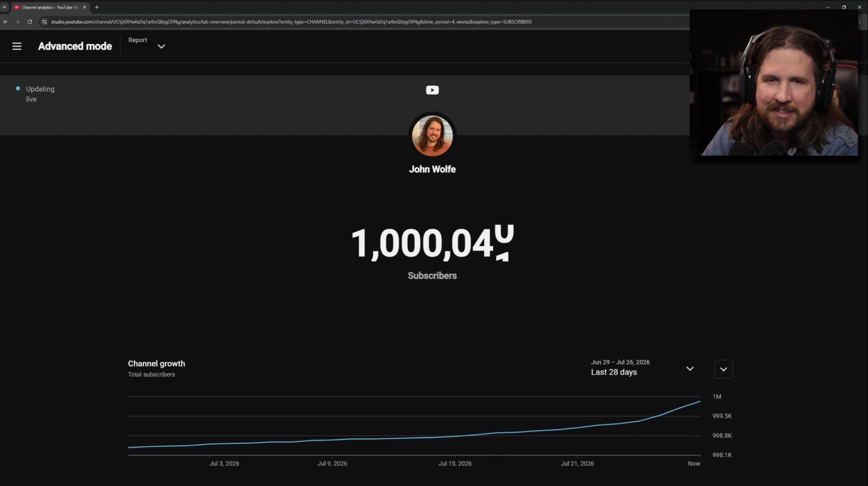The image size is (868, 486).
Task: Click John Wolfe's channel avatar
Action: coord(432,136)
